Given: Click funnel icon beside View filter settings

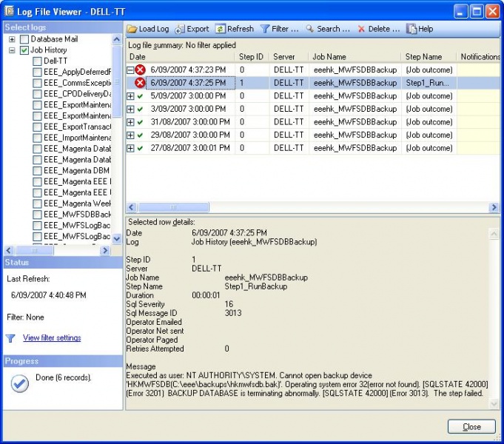Looking at the screenshot, I should [10, 338].
